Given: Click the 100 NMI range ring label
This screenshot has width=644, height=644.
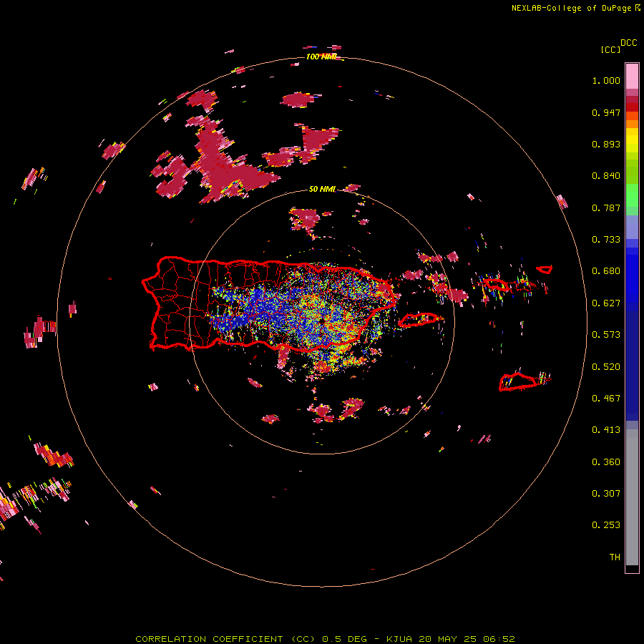Looking at the screenshot, I should 321,57.
